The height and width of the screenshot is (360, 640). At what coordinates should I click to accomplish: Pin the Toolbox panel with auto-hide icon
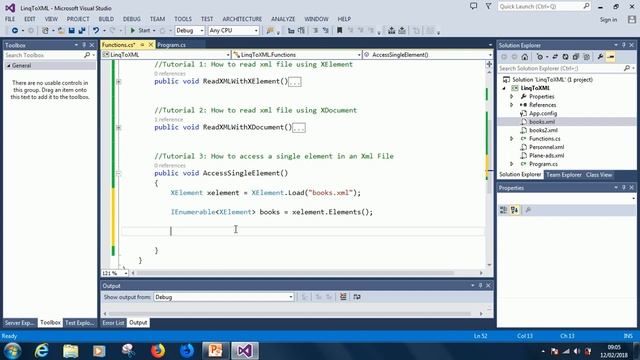pyautogui.click(x=84, y=45)
